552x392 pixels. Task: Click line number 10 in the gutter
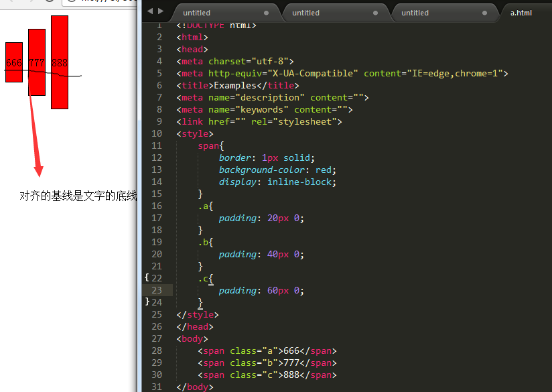pos(157,133)
